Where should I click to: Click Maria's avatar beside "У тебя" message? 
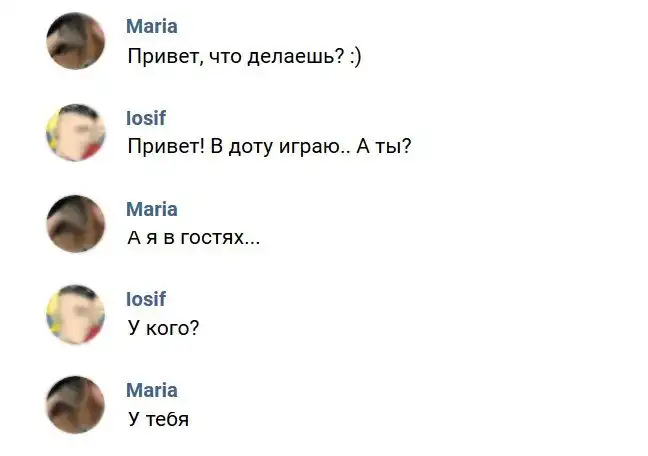coord(75,405)
